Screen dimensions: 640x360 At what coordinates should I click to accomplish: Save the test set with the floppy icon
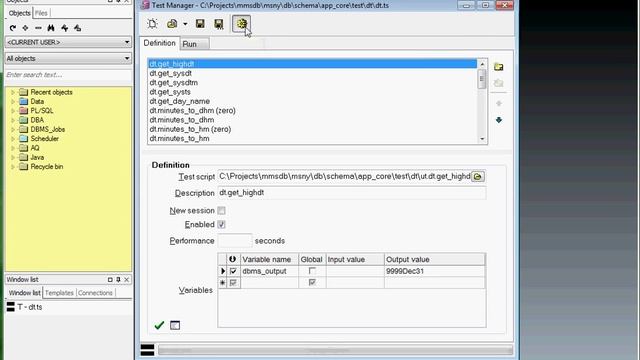(200, 24)
